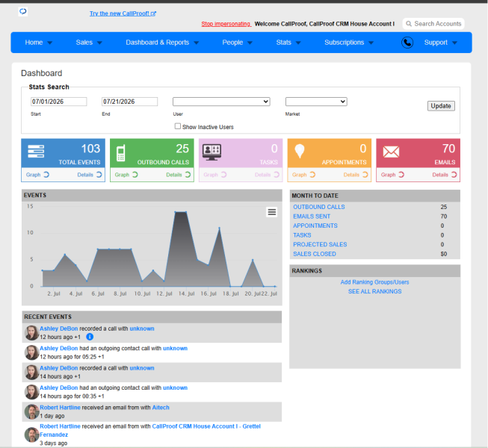
Task: Open TASKS month-to-date link
Action: 302,235
